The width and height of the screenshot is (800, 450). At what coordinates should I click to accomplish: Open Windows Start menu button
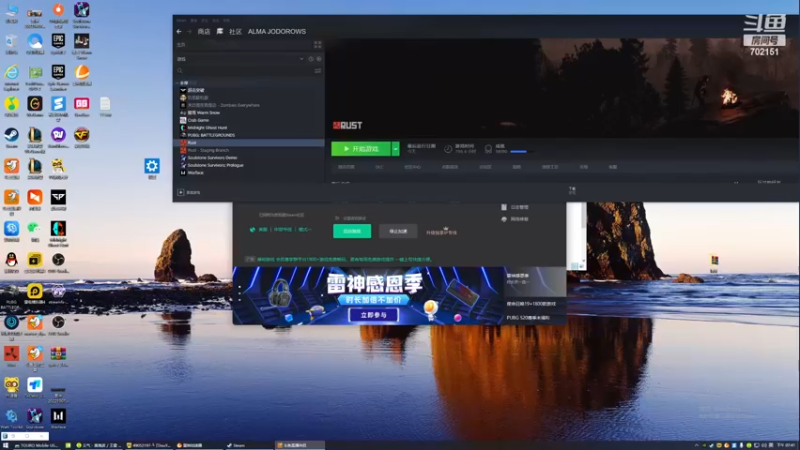coord(6,445)
